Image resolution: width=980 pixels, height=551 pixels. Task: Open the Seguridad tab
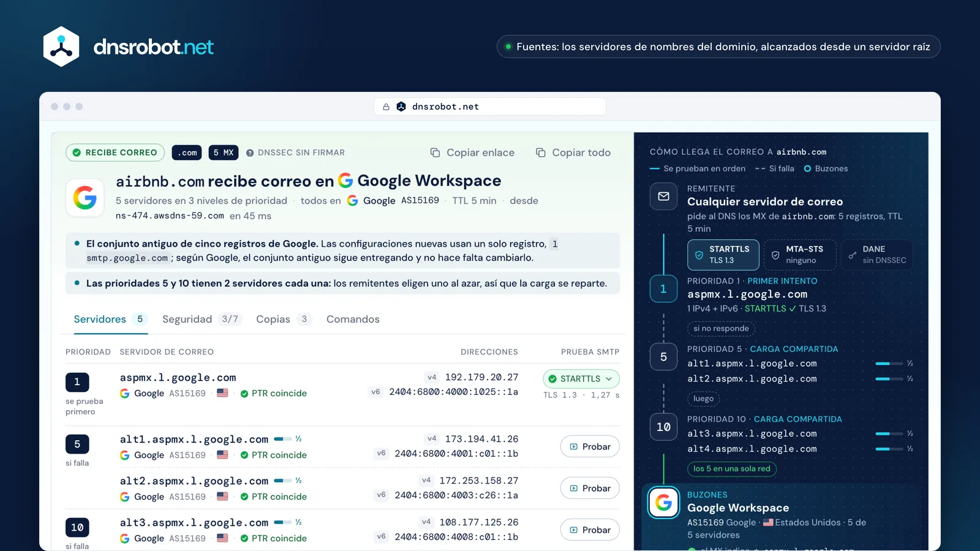[202, 319]
